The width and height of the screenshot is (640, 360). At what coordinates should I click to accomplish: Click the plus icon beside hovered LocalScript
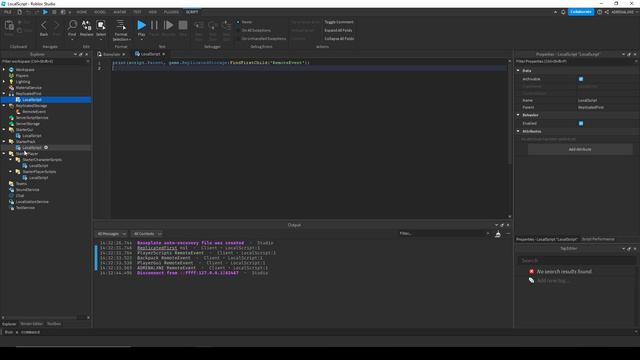pos(46,147)
